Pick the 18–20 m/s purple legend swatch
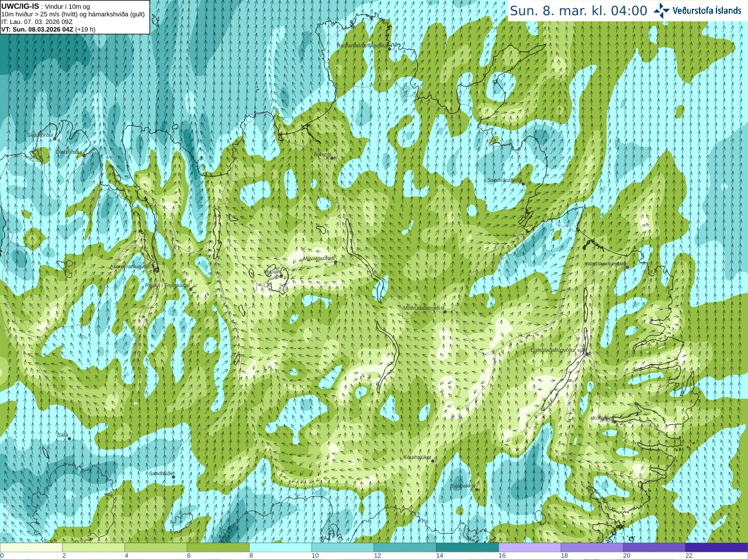Viewport: 748px width, 560px height. pyautogui.click(x=592, y=548)
